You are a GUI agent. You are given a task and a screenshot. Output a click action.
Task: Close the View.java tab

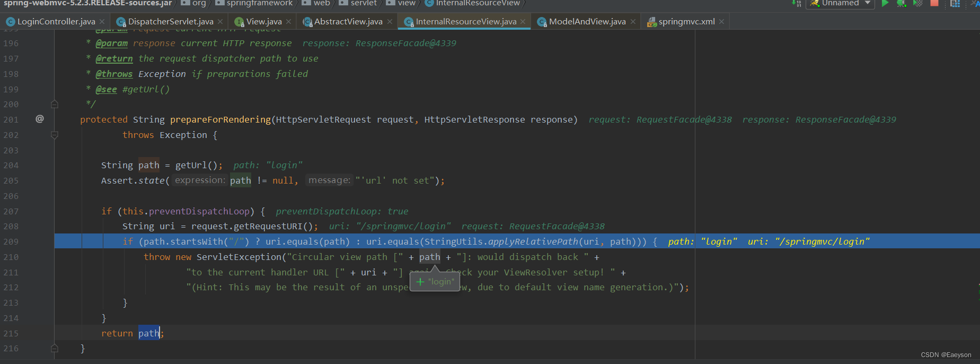click(x=288, y=22)
